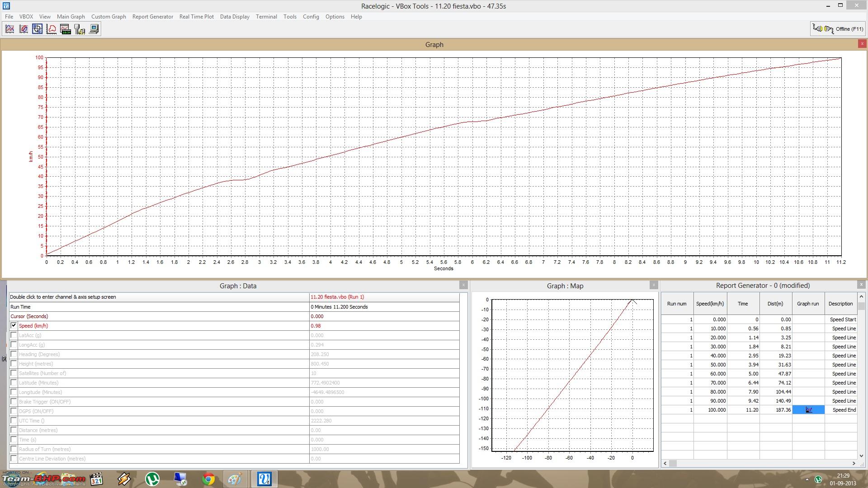
Task: Open the Options menu
Action: [335, 17]
